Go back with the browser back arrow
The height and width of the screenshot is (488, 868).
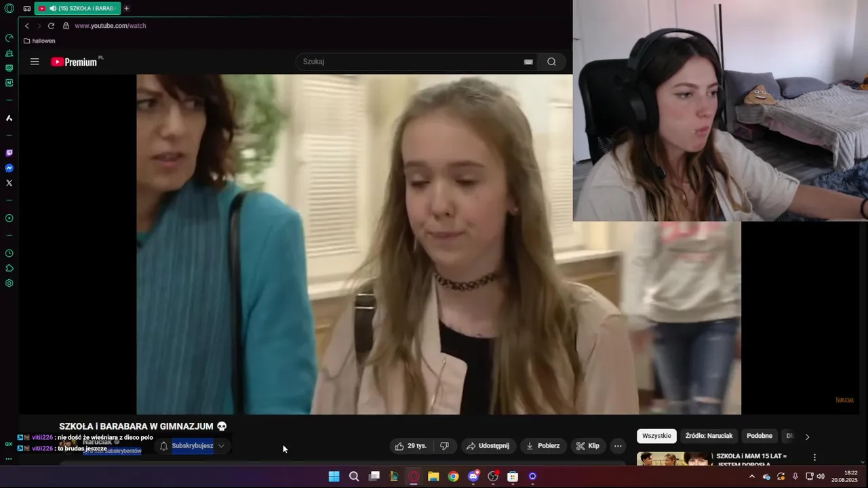click(x=27, y=26)
